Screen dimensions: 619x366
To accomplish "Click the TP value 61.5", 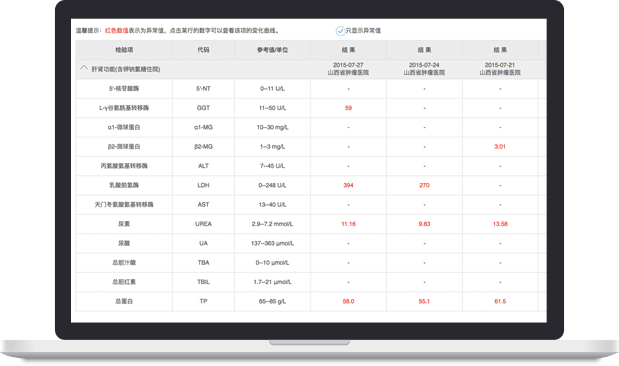I will coord(500,301).
